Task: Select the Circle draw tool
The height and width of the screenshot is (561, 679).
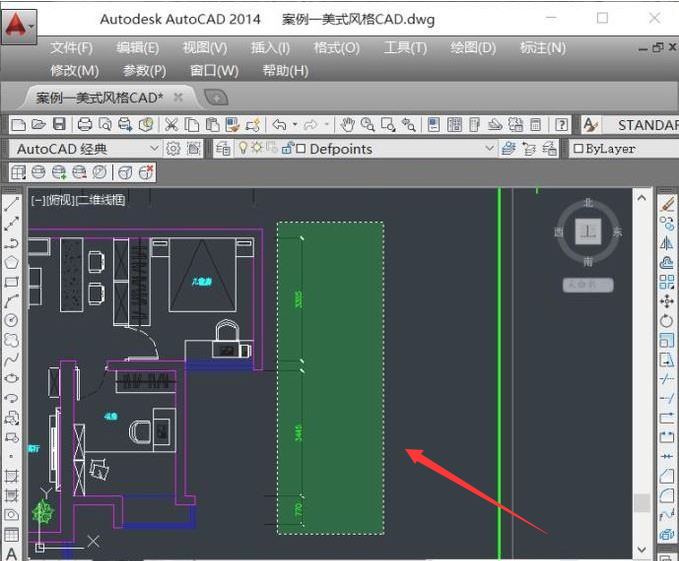Action: point(12,320)
